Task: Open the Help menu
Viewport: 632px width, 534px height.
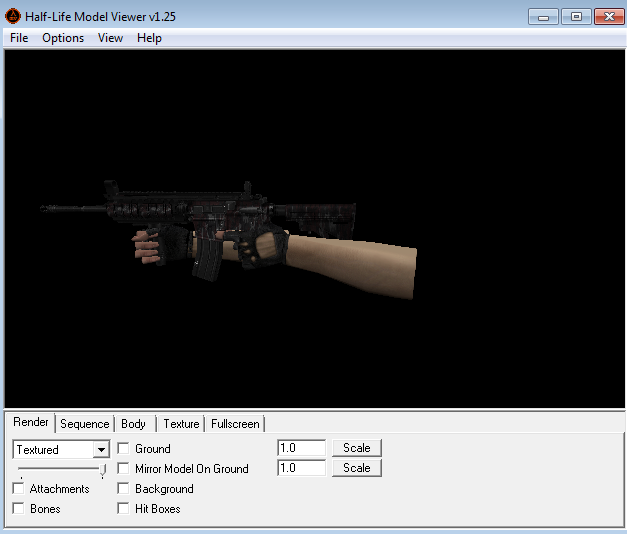Action: [x=149, y=38]
